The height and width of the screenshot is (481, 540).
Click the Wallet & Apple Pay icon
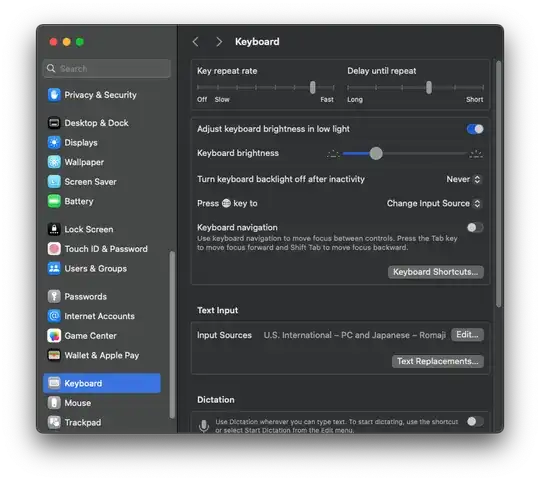click(x=54, y=355)
